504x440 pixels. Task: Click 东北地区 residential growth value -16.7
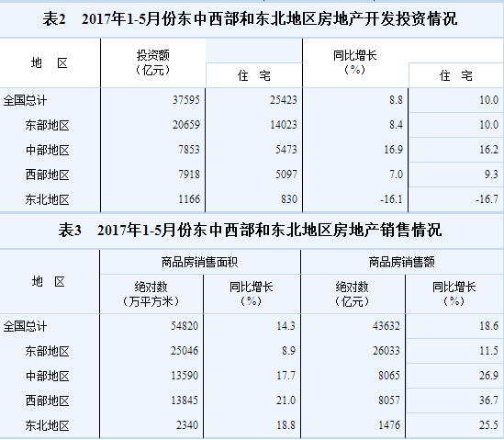point(487,199)
